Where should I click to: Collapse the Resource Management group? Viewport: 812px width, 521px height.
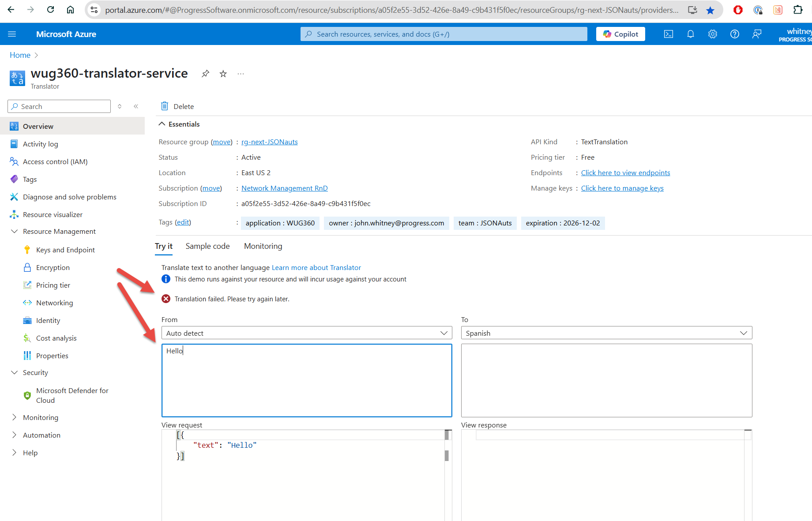14,231
